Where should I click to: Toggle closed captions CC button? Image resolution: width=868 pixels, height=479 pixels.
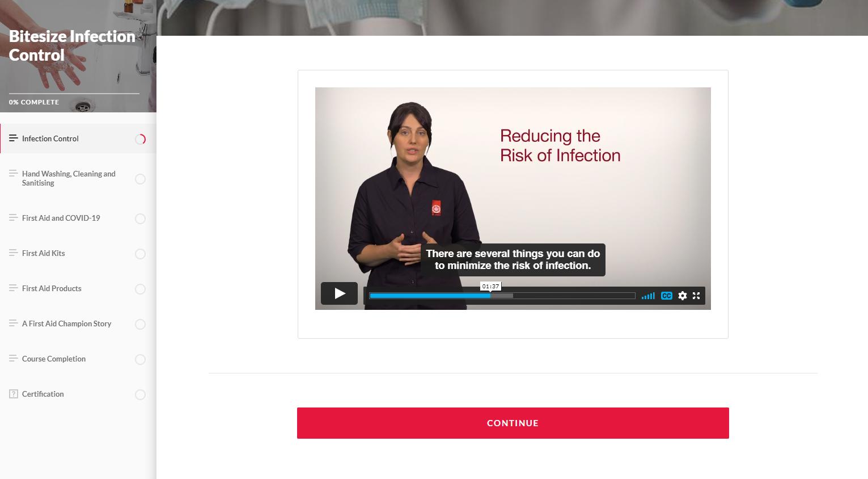[667, 296]
